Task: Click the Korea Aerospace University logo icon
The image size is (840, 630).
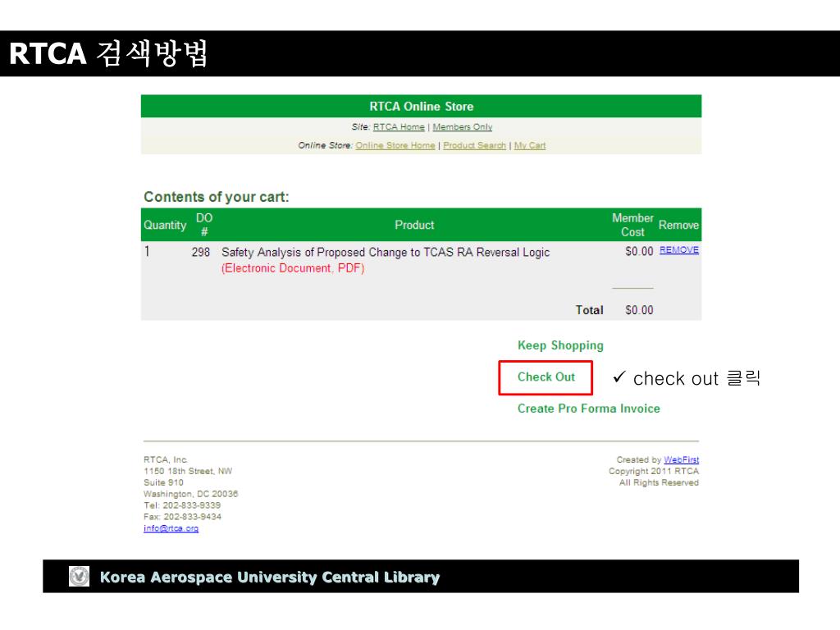Action: [x=80, y=577]
